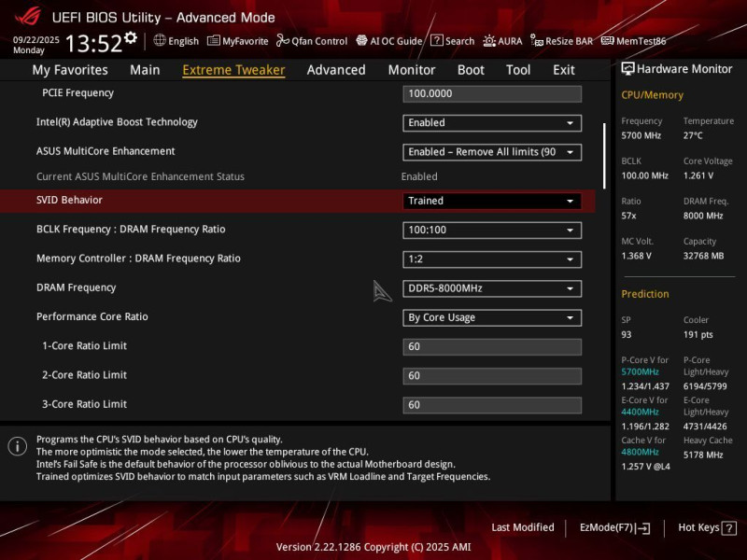Viewport: 747px width, 560px height.
Task: Open My Favorites tab
Action: pos(70,70)
